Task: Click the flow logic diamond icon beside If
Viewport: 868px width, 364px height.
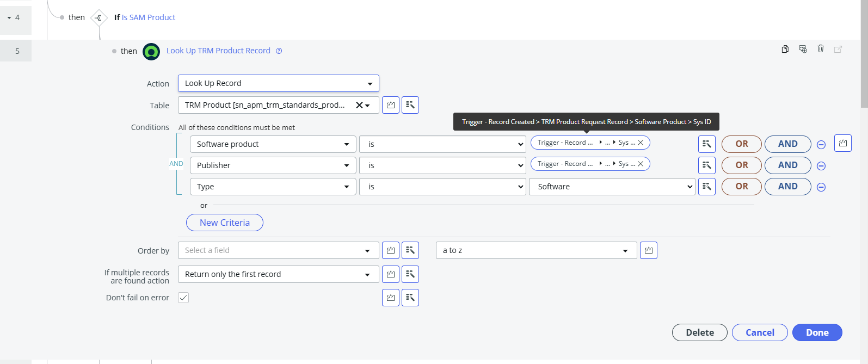Action: 99,18
